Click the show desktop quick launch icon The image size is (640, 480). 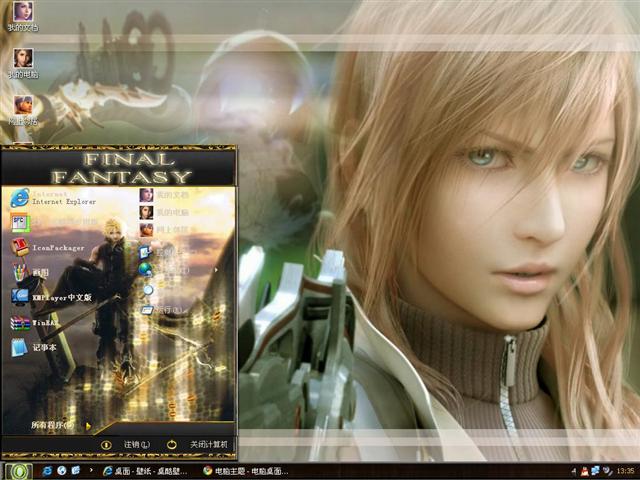tap(76, 471)
